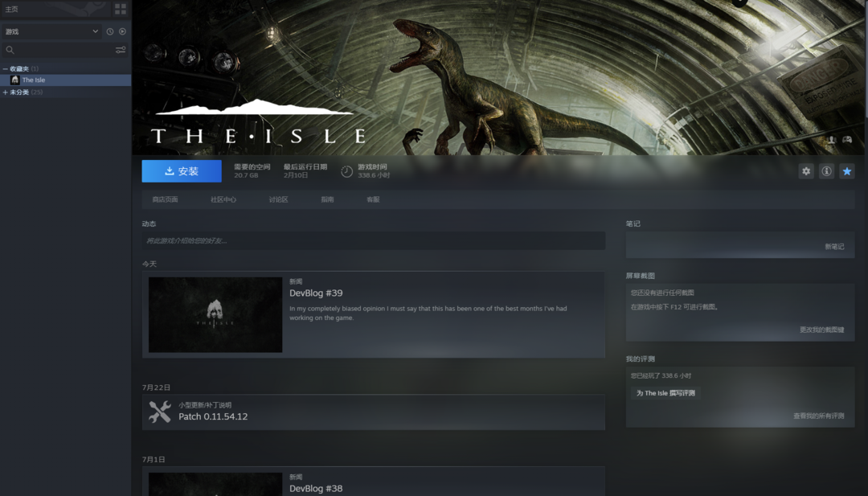Open the 社区中心 tab
Image resolution: width=868 pixels, height=496 pixels.
click(x=223, y=199)
